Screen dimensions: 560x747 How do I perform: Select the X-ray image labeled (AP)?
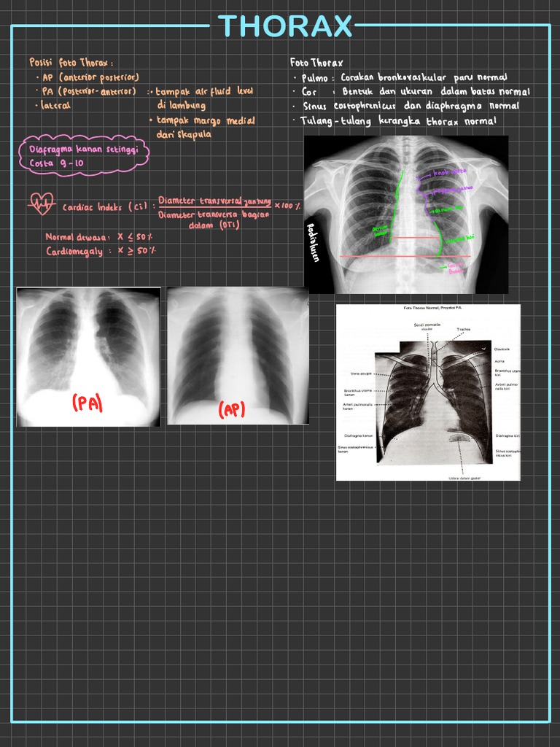pyautogui.click(x=238, y=355)
